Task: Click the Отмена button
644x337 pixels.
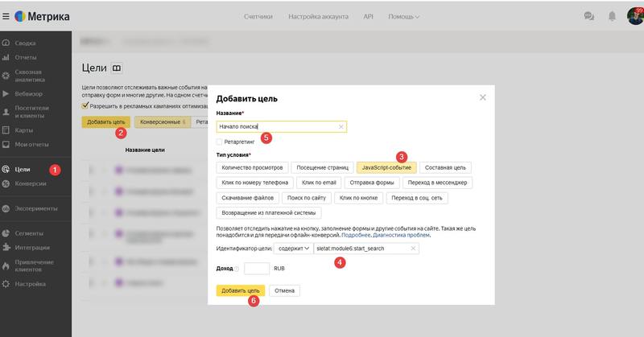Action: pyautogui.click(x=285, y=290)
